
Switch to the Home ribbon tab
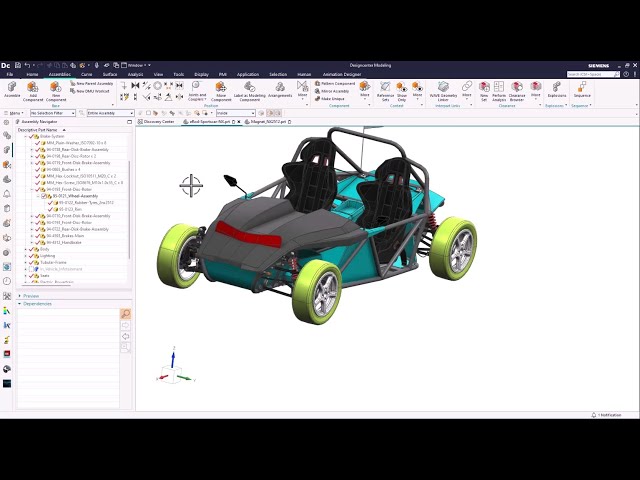tap(32, 74)
